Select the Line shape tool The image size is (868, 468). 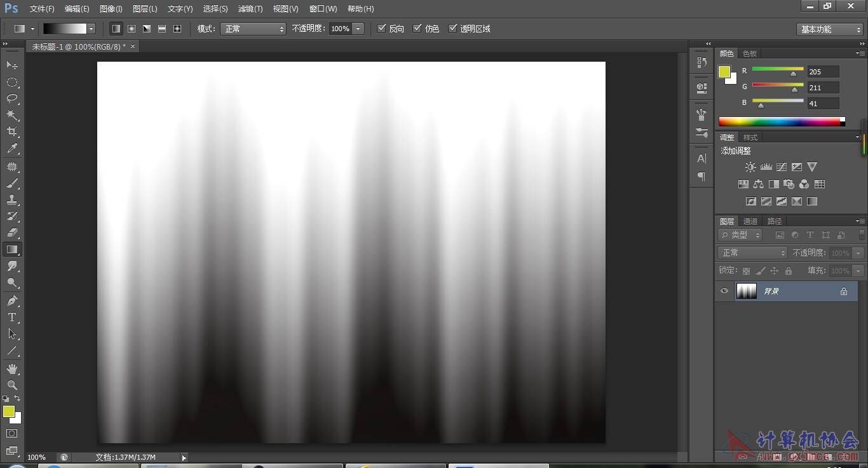(12, 350)
